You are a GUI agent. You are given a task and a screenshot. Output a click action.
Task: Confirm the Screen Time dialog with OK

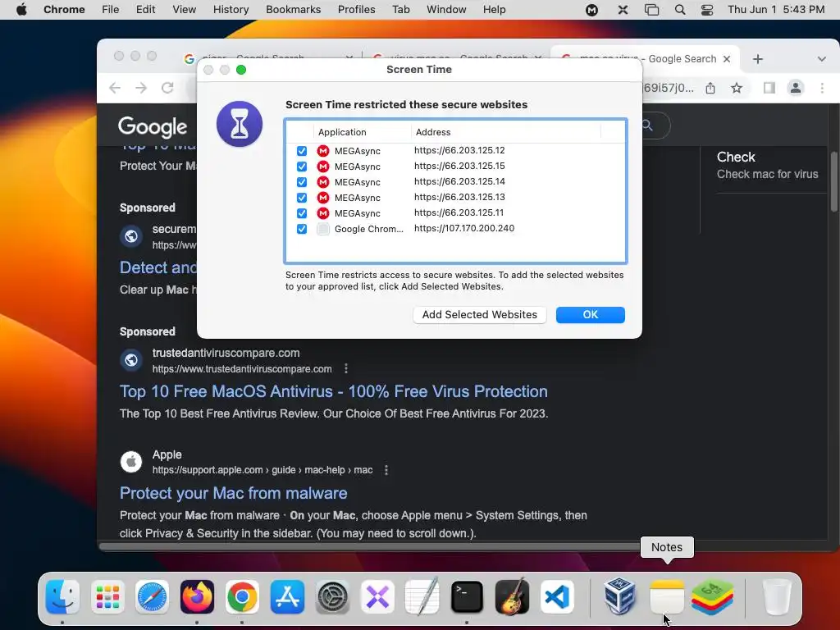pyautogui.click(x=591, y=315)
